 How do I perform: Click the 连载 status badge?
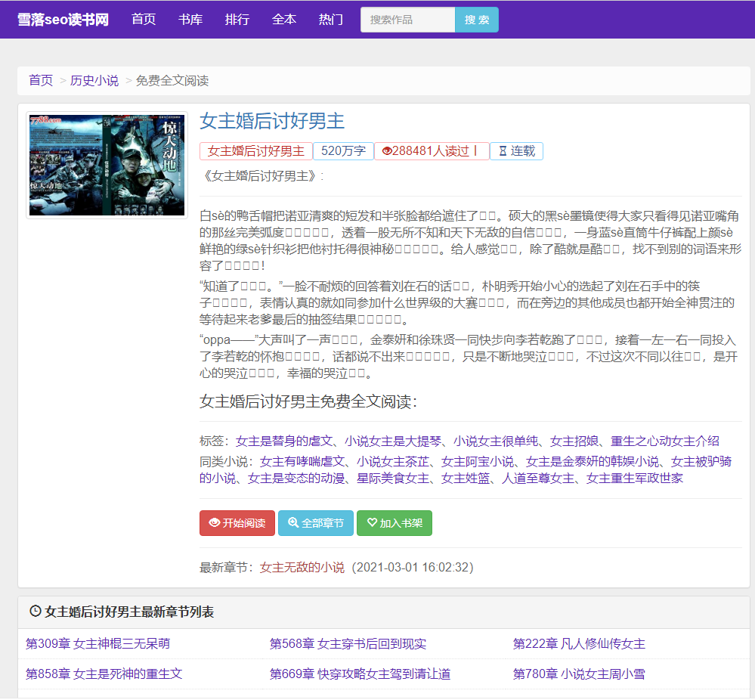click(x=516, y=151)
